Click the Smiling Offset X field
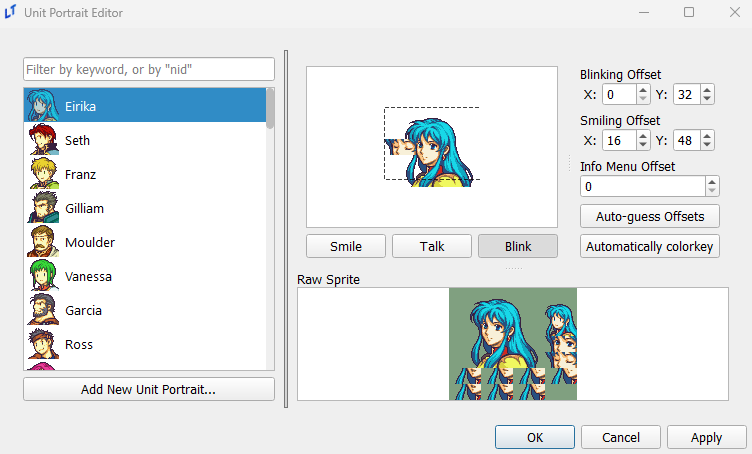This screenshot has width=752, height=454. 620,140
